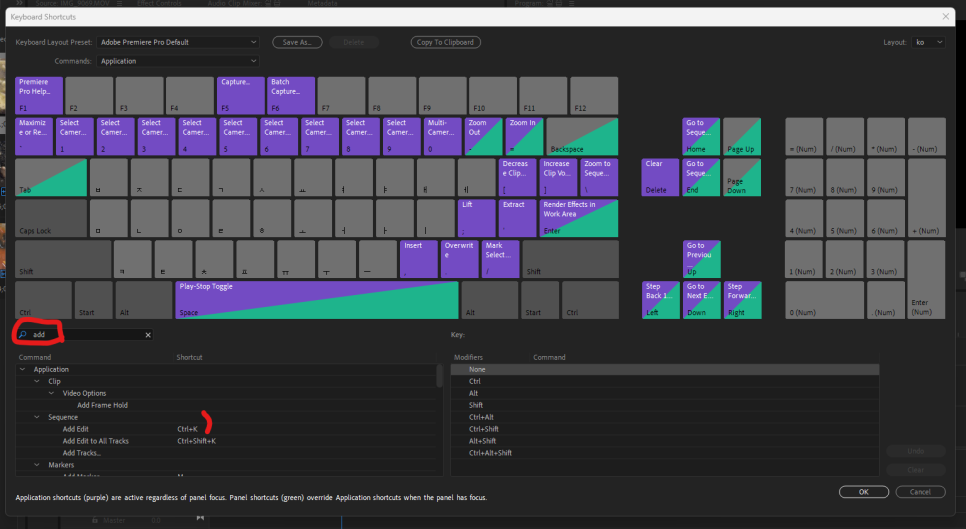Click the F6 Batch Capture key
This screenshot has width=966, height=529.
click(x=291, y=95)
